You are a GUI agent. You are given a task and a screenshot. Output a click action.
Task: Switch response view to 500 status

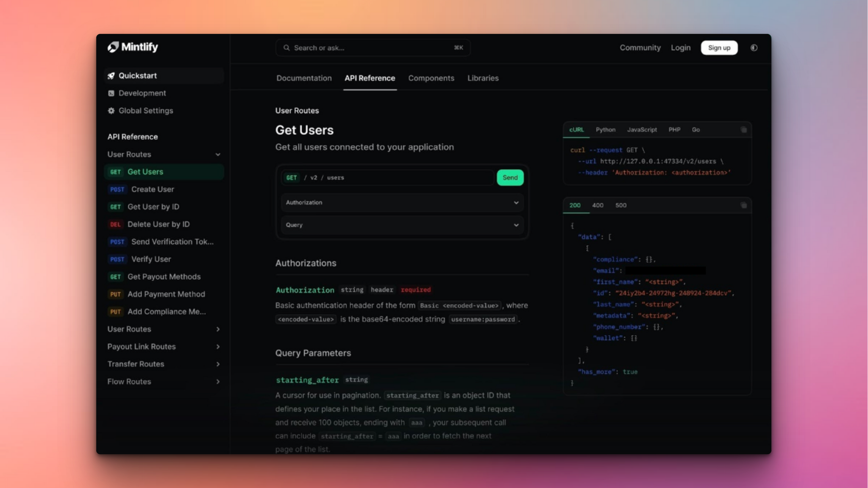[x=620, y=205]
